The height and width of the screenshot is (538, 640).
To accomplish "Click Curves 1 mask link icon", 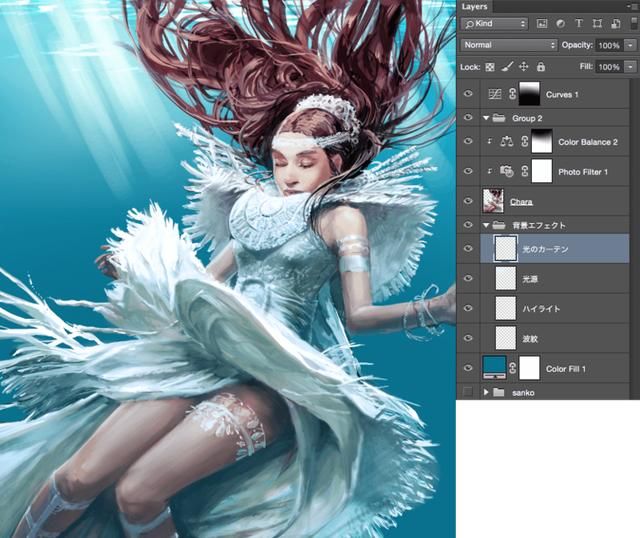I will point(513,94).
